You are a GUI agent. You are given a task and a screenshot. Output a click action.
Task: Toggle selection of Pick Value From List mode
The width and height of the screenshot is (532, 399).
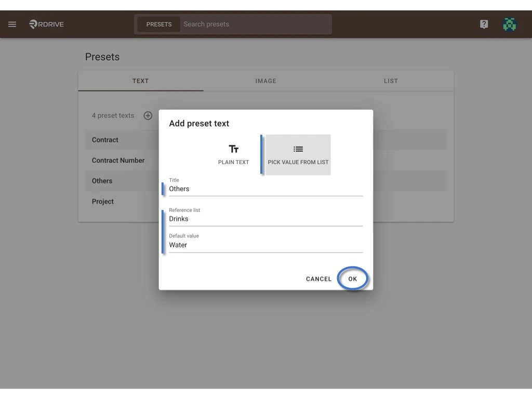coord(298,154)
